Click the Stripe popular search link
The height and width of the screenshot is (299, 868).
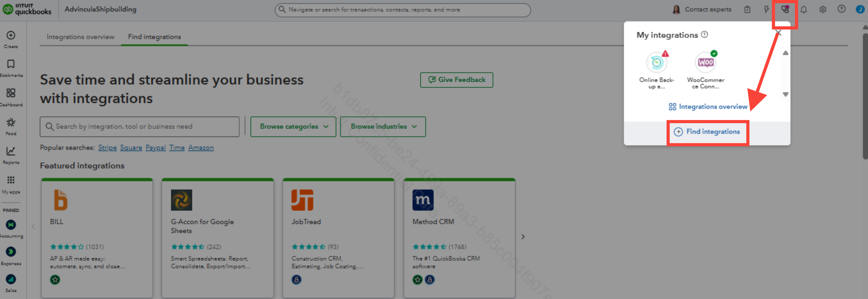coord(107,148)
